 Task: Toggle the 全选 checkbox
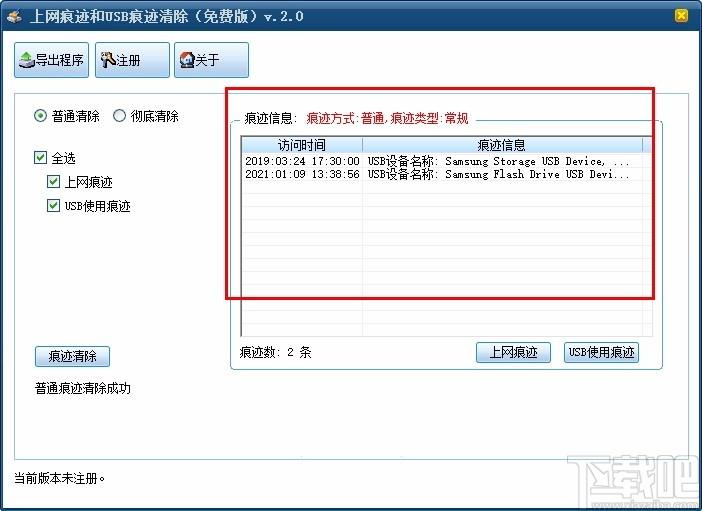40,157
